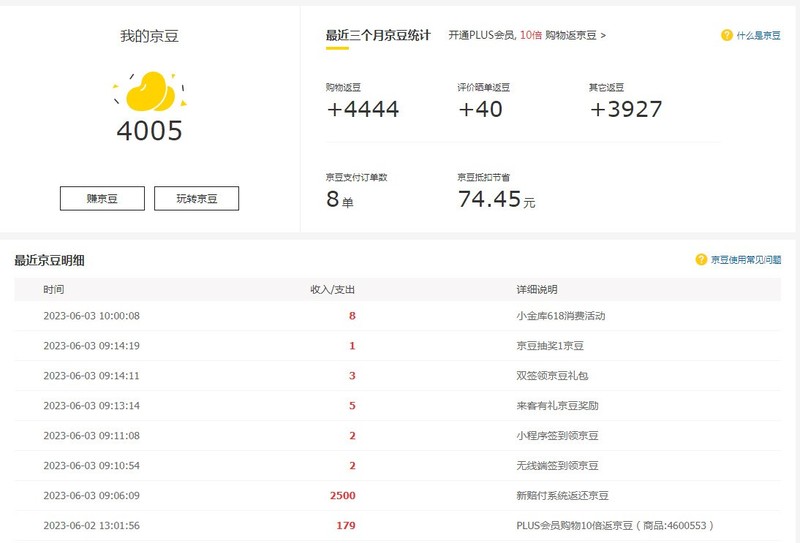Click the 双签领京豆礼包 description
Screen dimensions: 800x543
click(552, 376)
